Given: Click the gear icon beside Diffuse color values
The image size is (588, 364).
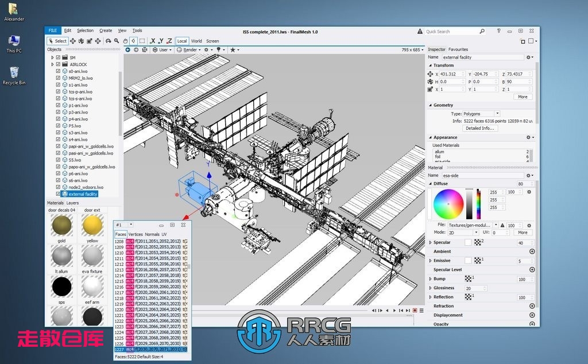Looking at the screenshot, I should point(529,192).
